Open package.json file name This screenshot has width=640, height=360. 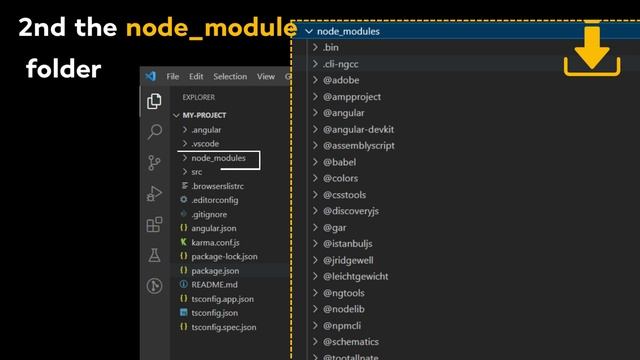[x=216, y=271]
